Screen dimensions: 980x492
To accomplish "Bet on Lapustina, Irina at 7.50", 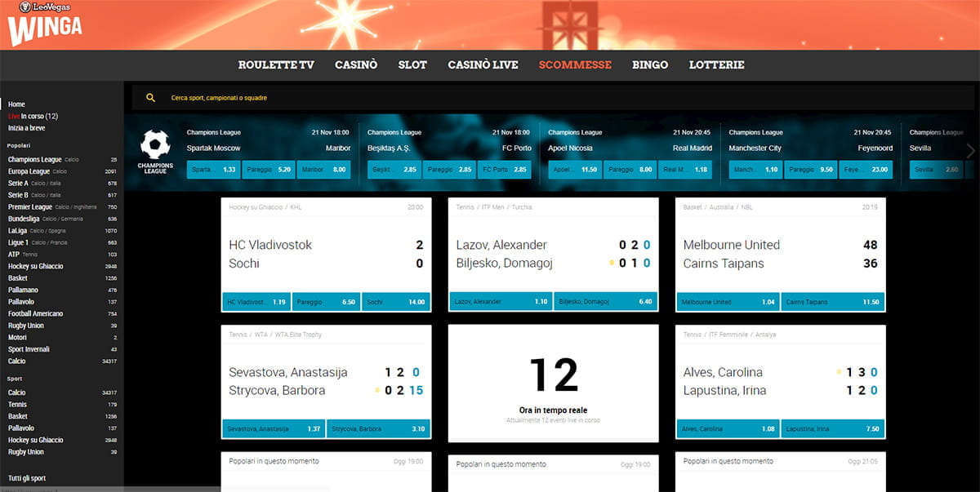I will pos(833,429).
